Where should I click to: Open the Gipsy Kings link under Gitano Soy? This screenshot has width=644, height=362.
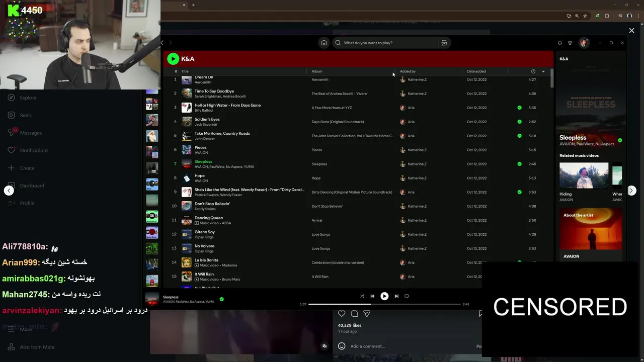(204, 237)
